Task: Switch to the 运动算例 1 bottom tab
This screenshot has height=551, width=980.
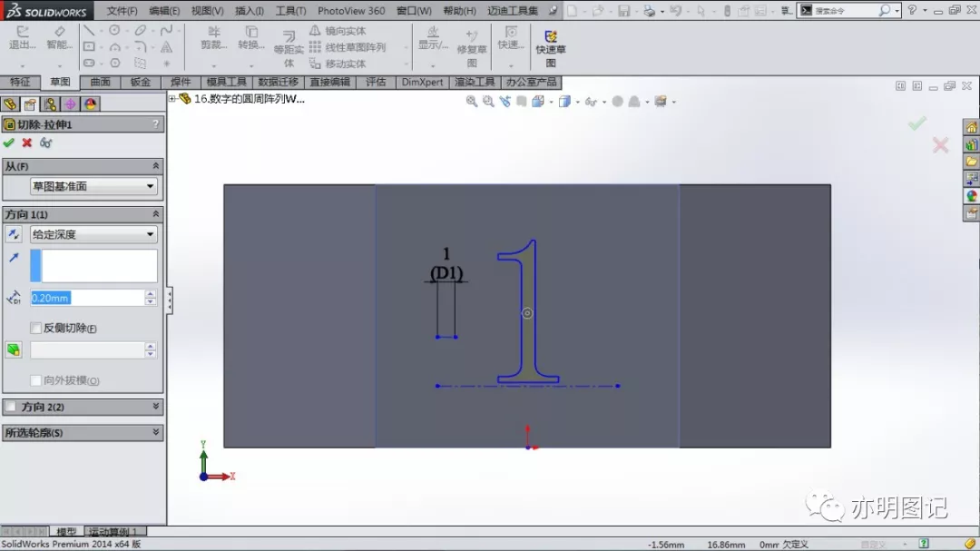Action: [115, 532]
